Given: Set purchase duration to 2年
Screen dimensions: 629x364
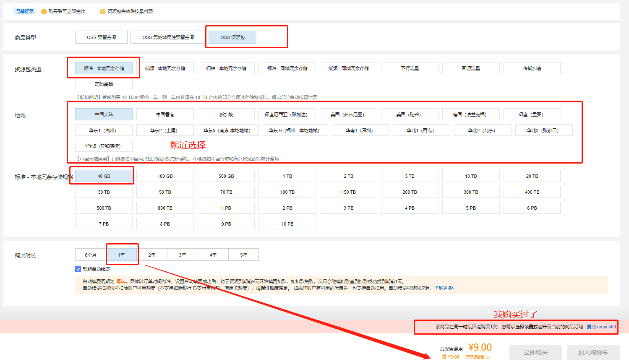Looking at the screenshot, I should (152, 255).
